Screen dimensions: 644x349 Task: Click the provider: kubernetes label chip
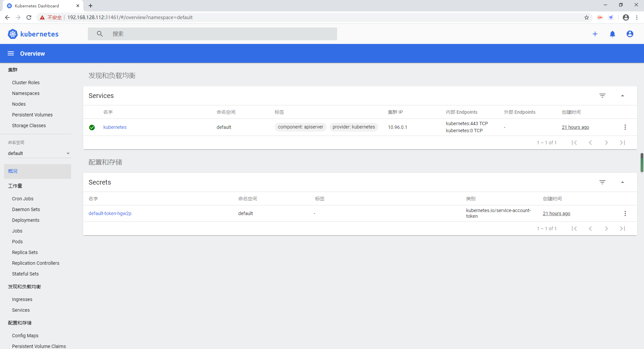point(354,127)
